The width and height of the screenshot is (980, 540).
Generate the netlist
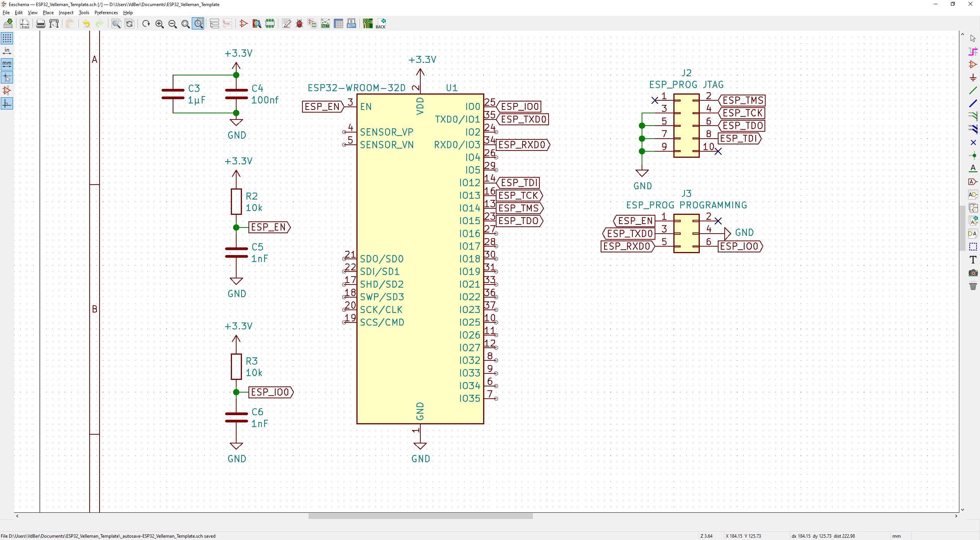click(325, 24)
